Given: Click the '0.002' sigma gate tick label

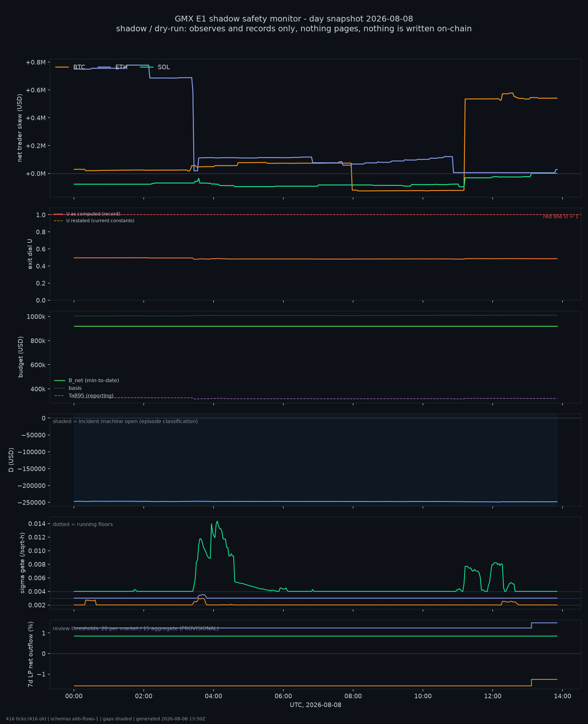Looking at the screenshot, I should (x=37, y=605).
